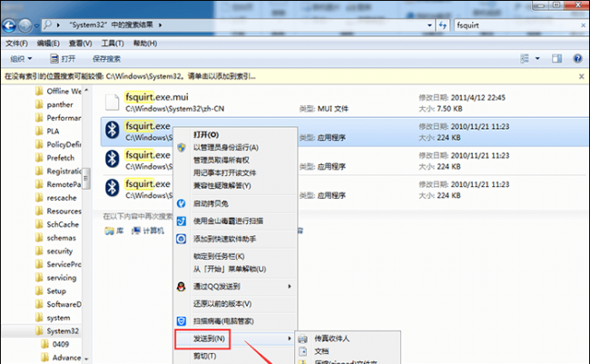590x364 pixels.
Task: Choose 传真收件人 in Send To submenu
Action: (x=348, y=339)
